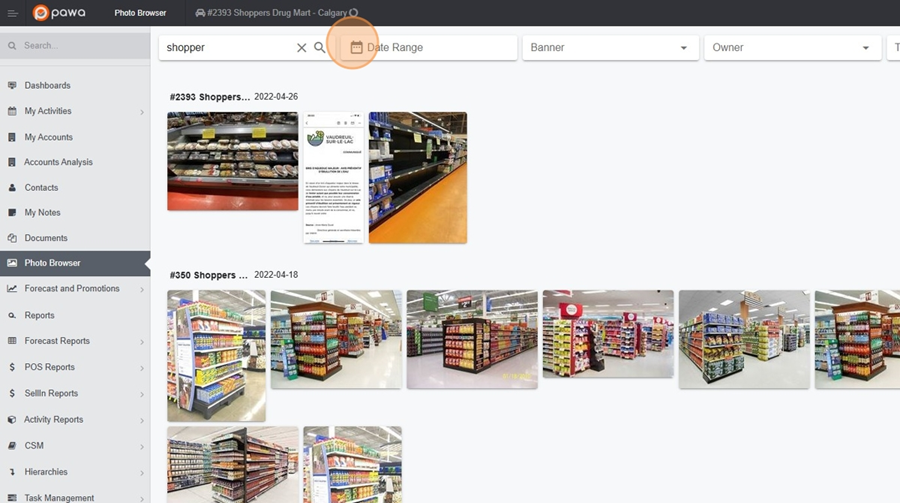
Task: Click the Task Management label
Action: point(59,498)
